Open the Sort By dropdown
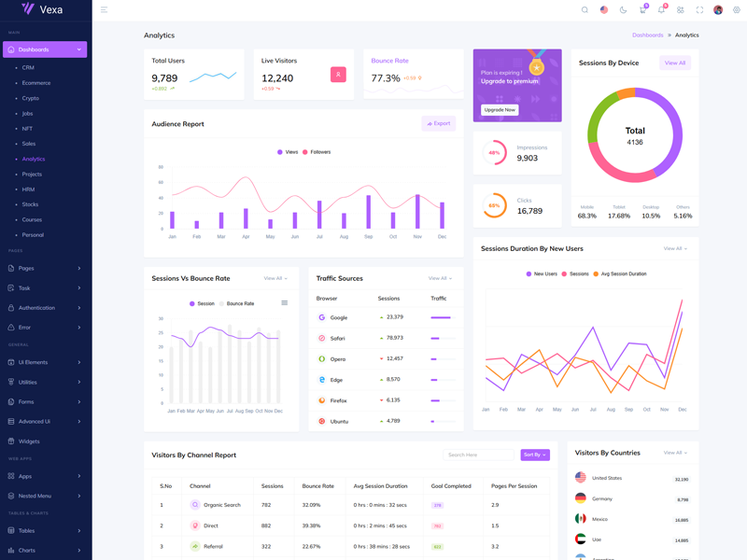This screenshot has height=560, width=747. [535, 455]
